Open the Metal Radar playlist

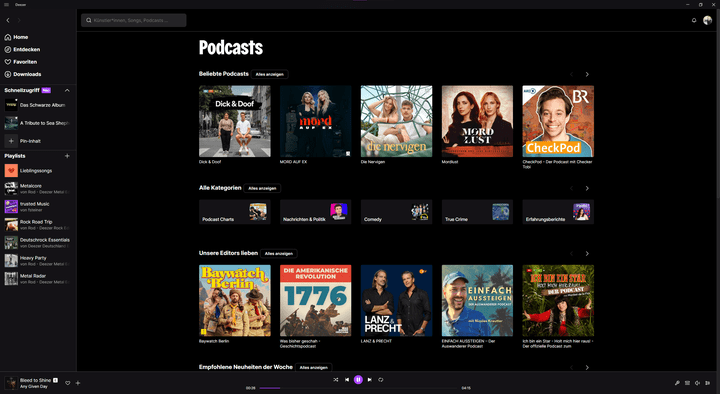pos(37,279)
